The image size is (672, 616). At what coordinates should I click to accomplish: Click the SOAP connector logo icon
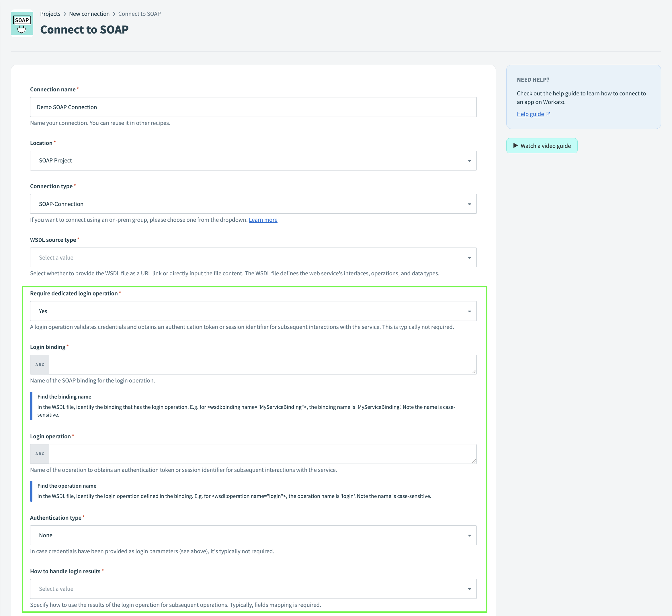pyautogui.click(x=22, y=23)
